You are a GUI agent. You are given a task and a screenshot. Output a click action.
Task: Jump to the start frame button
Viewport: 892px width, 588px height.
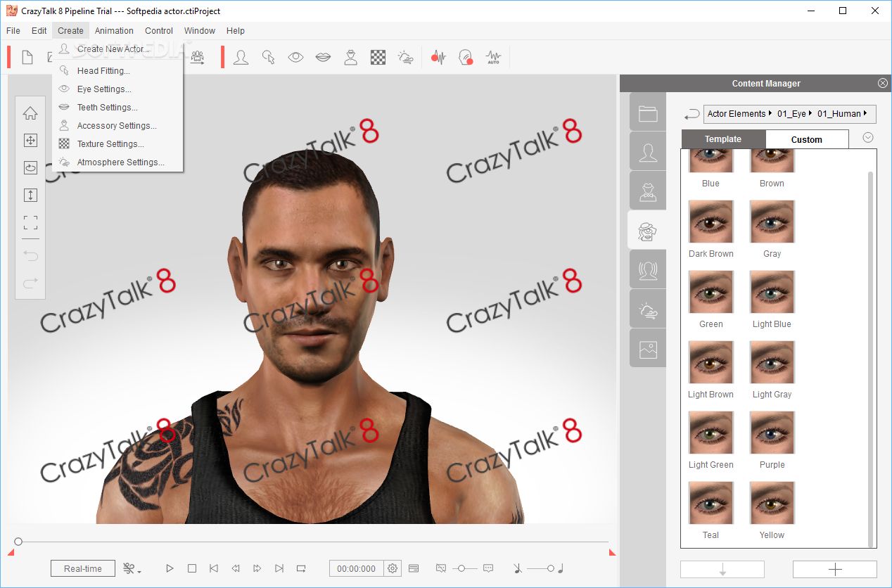click(x=214, y=568)
